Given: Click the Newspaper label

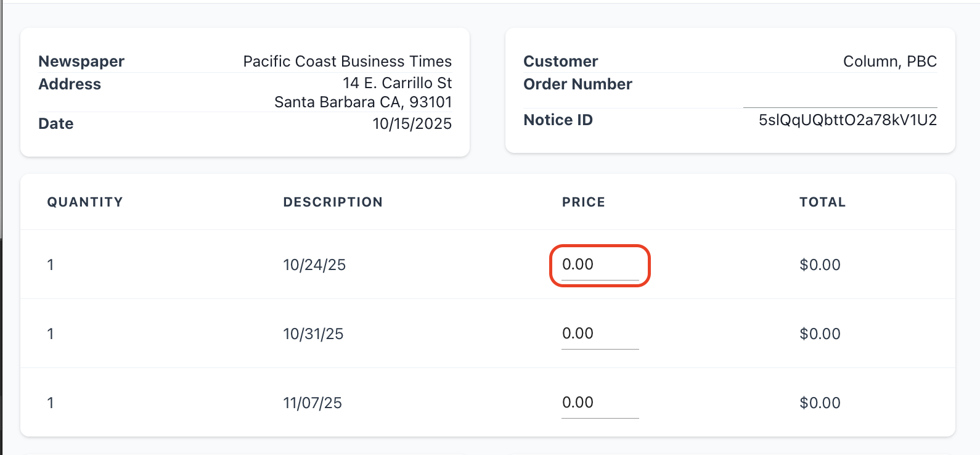Looking at the screenshot, I should pyautogui.click(x=81, y=62).
